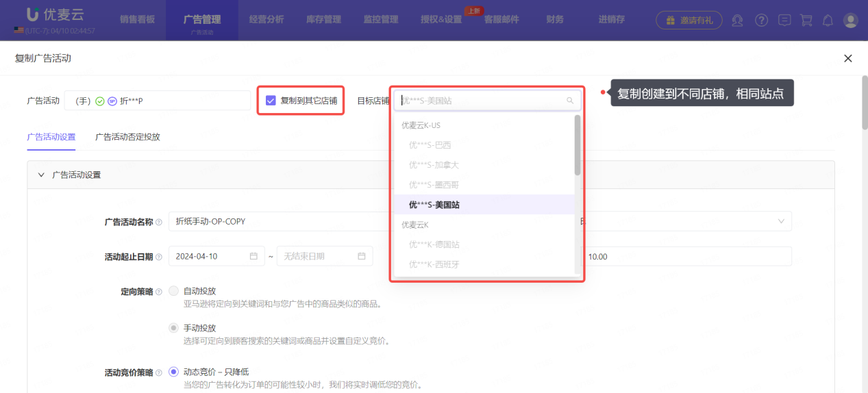868x393 pixels.
Task: Choose 优***S-美国站 from store dropdown
Action: click(x=434, y=205)
